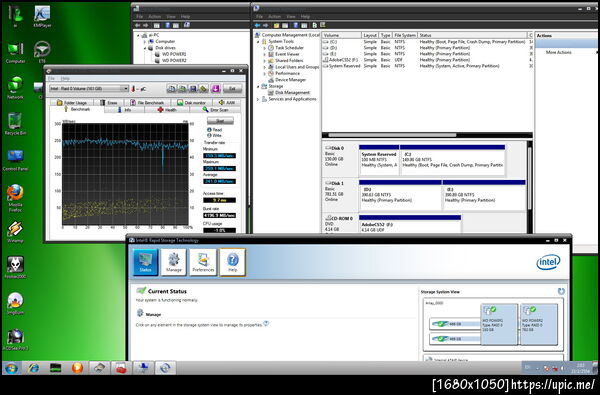Refresh the Storage System View

(x=561, y=291)
